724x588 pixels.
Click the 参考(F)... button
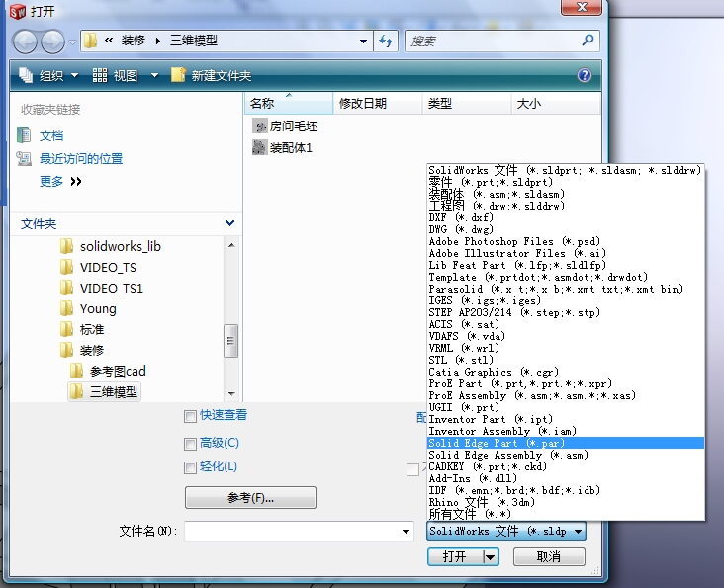[250, 498]
